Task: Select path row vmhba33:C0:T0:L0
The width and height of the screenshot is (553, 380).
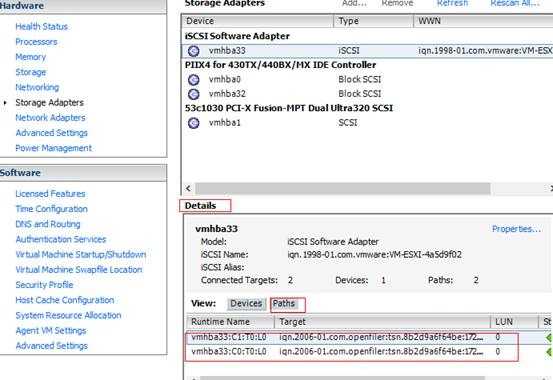Action: (x=369, y=352)
